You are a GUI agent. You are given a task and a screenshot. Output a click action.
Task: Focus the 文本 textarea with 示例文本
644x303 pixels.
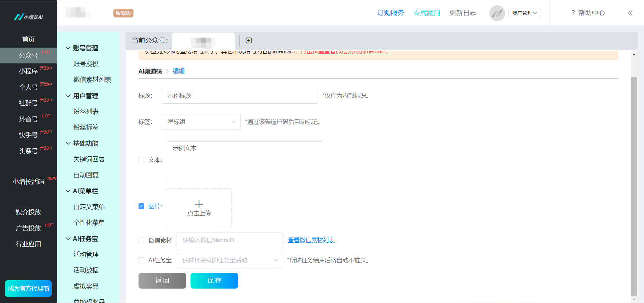[x=245, y=161]
